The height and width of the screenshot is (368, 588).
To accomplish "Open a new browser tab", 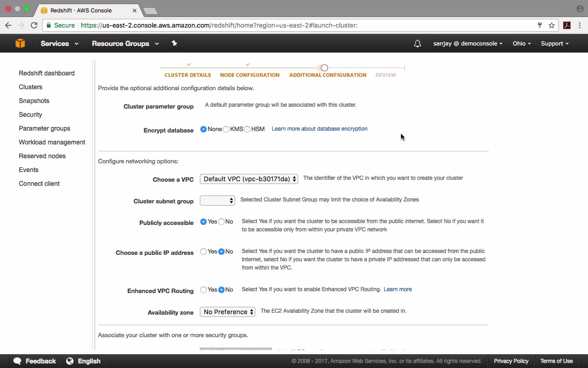I will (150, 11).
